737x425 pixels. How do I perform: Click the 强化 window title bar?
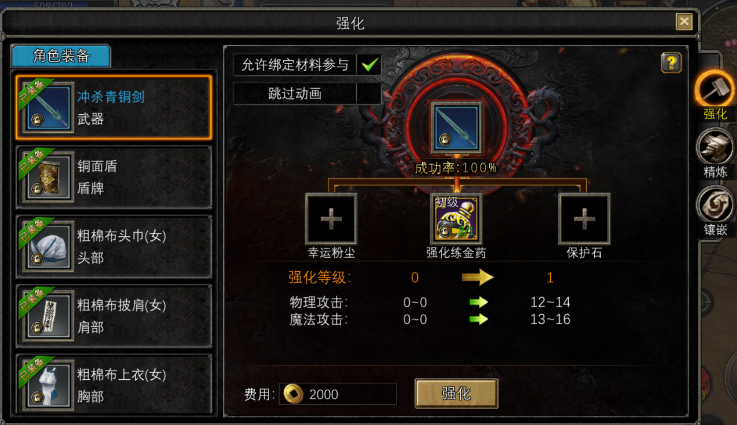(350, 23)
